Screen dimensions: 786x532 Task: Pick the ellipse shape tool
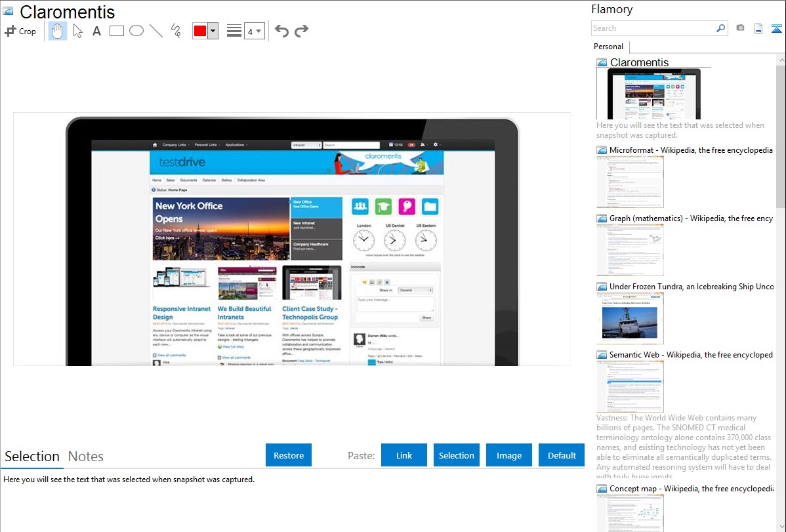point(136,31)
